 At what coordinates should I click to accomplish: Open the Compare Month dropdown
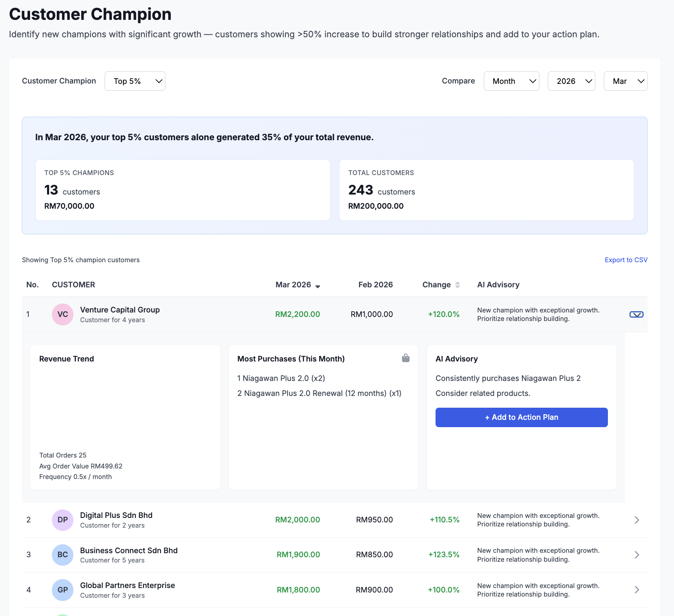pyautogui.click(x=511, y=81)
